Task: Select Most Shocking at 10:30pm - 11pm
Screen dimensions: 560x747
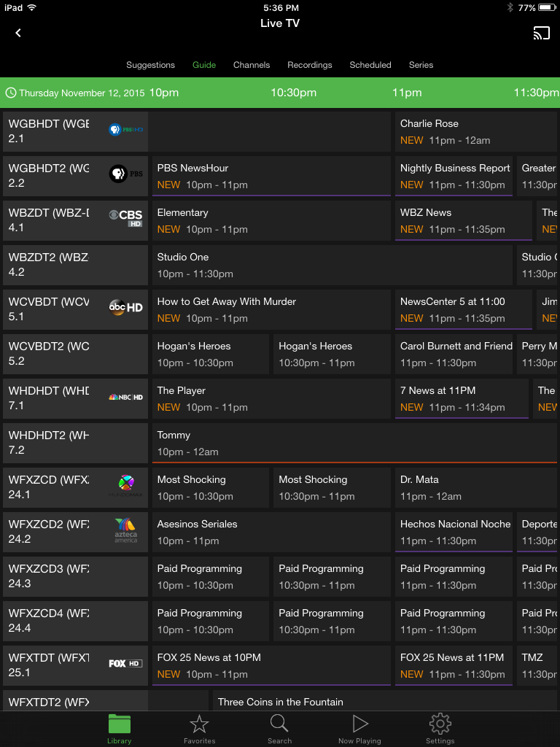Action: [332, 487]
